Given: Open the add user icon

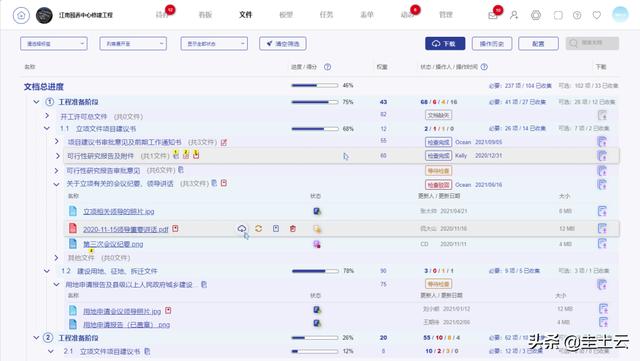Looking at the screenshot, I should [x=514, y=16].
